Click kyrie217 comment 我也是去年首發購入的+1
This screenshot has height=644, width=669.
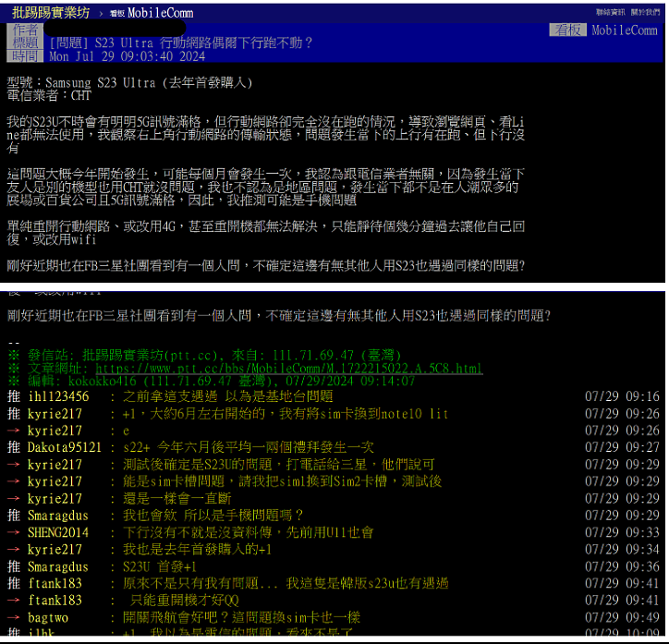(197, 550)
